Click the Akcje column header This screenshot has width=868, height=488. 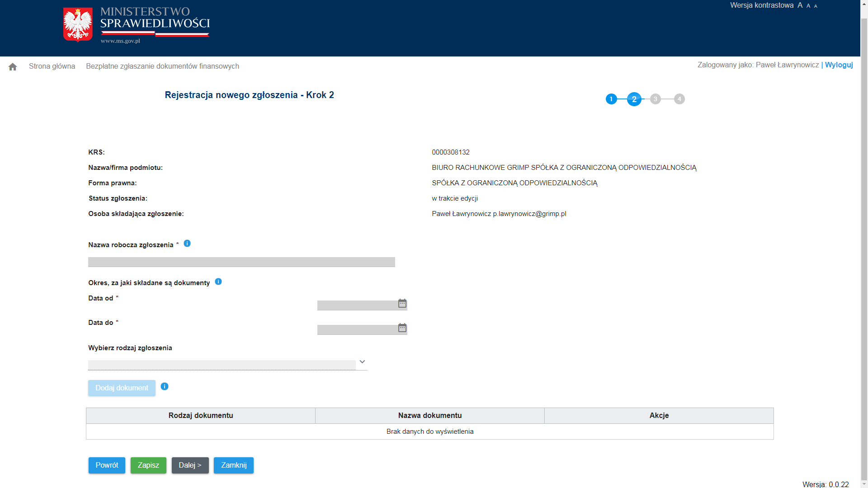coord(659,416)
